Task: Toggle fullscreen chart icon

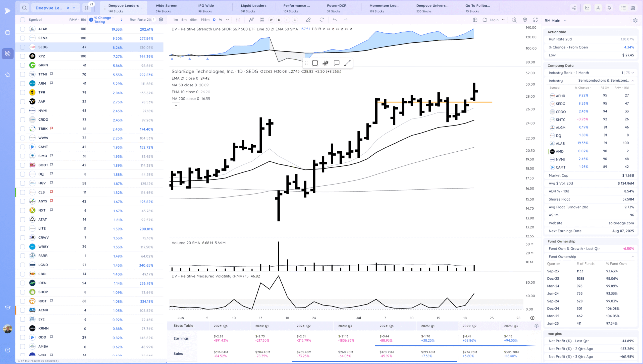Action: tap(535, 20)
